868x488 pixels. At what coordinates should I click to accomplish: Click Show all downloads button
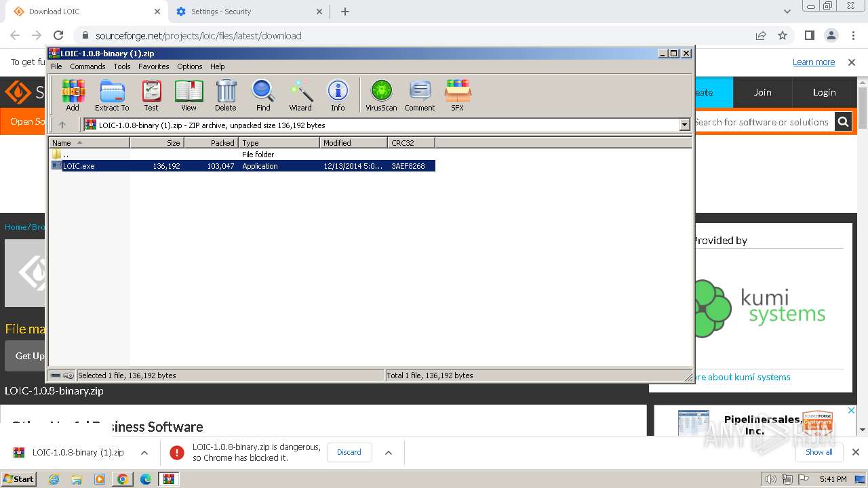coord(819,452)
